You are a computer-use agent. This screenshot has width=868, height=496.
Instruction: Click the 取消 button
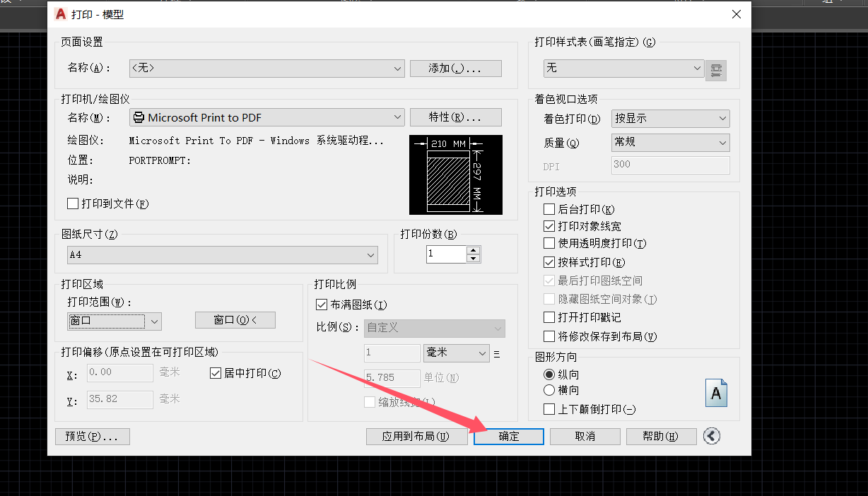coord(585,436)
